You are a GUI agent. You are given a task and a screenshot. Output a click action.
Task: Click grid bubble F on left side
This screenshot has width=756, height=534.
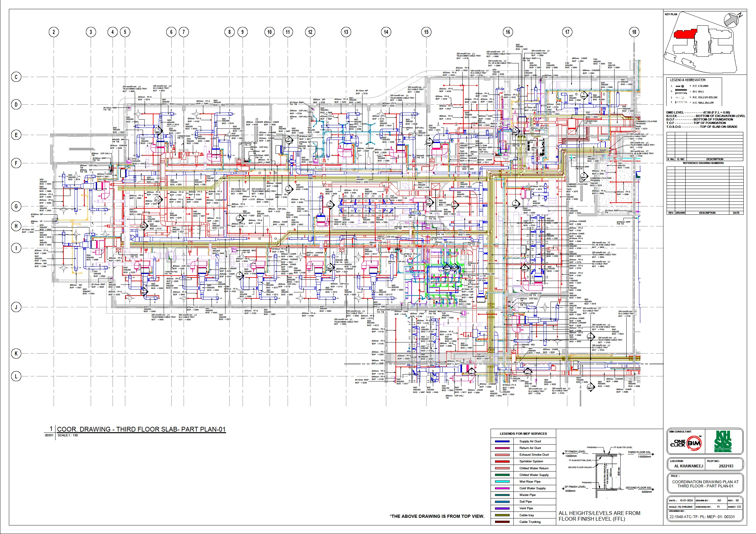coord(16,163)
